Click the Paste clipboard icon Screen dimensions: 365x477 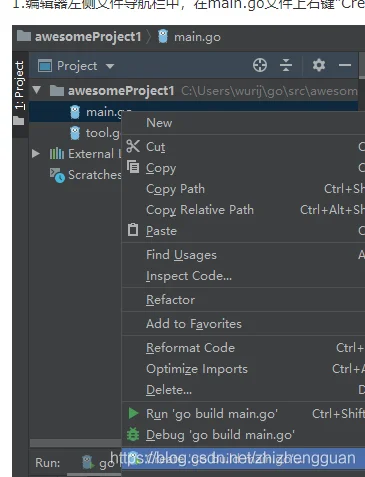[133, 230]
